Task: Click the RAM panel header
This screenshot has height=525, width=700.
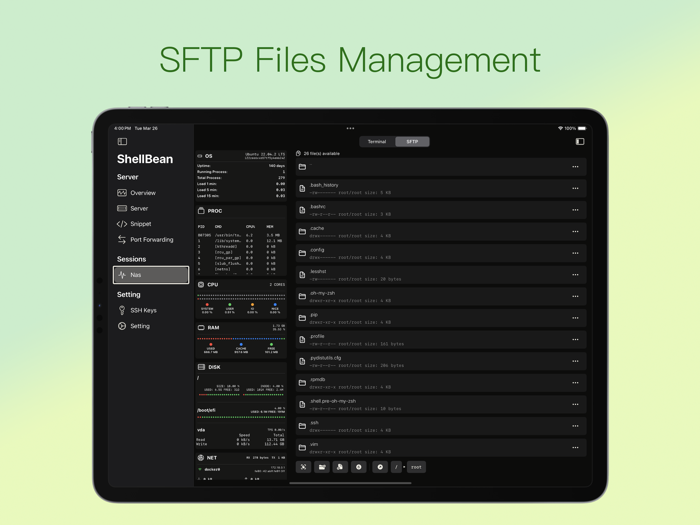Action: click(241, 328)
